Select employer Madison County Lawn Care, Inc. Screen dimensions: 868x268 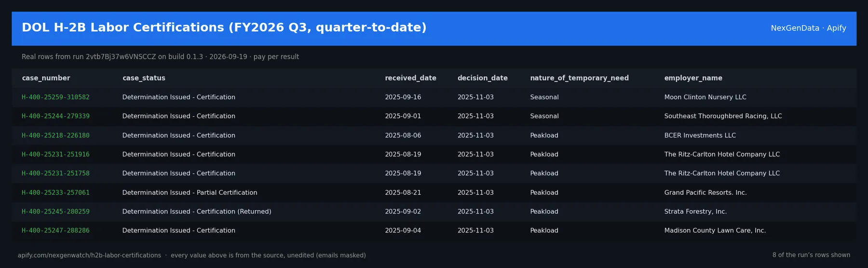[x=715, y=230]
